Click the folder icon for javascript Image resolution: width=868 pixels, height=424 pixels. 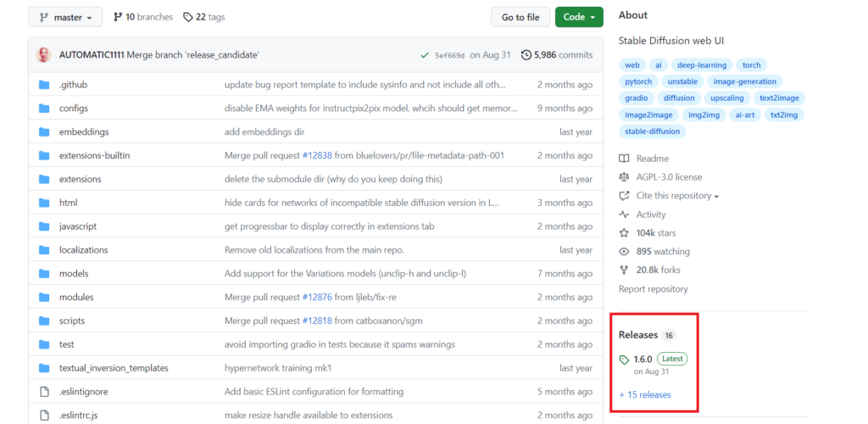pyautogui.click(x=44, y=226)
